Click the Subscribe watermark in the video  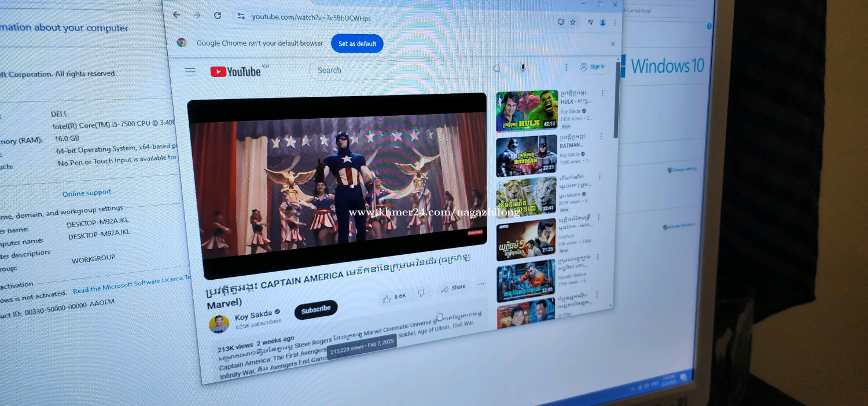(x=475, y=232)
